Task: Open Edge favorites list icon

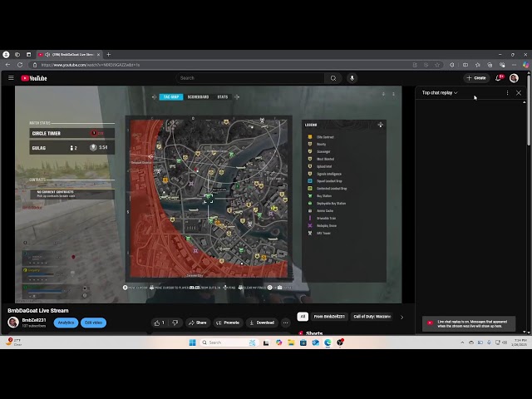Action: pyautogui.click(x=478, y=65)
